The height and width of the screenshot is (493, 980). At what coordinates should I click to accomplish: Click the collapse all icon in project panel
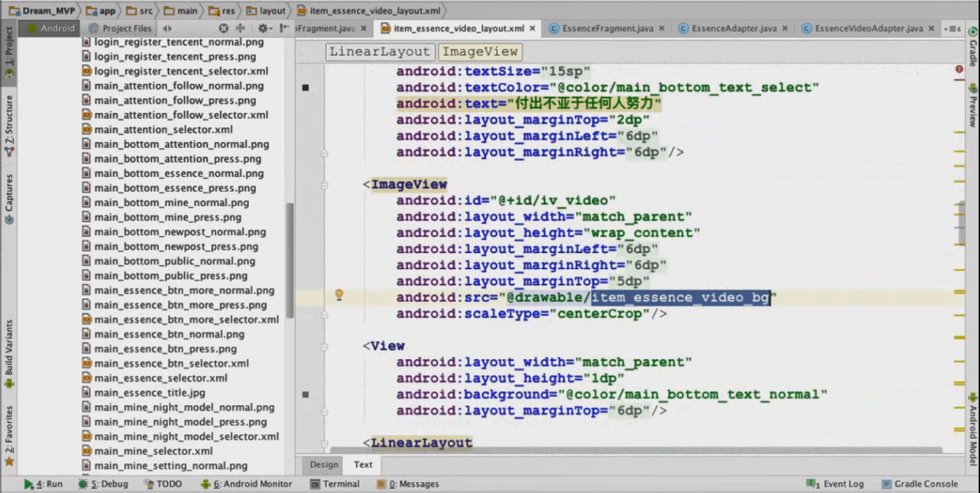click(x=240, y=28)
